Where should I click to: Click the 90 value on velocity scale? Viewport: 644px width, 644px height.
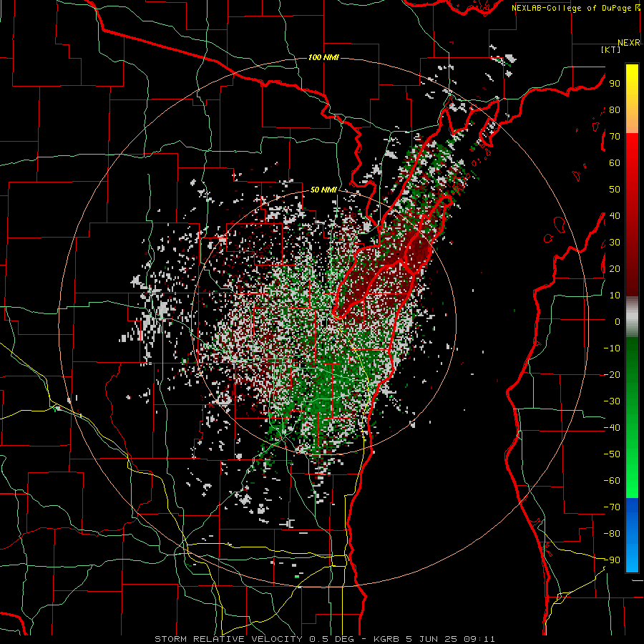coord(615,84)
